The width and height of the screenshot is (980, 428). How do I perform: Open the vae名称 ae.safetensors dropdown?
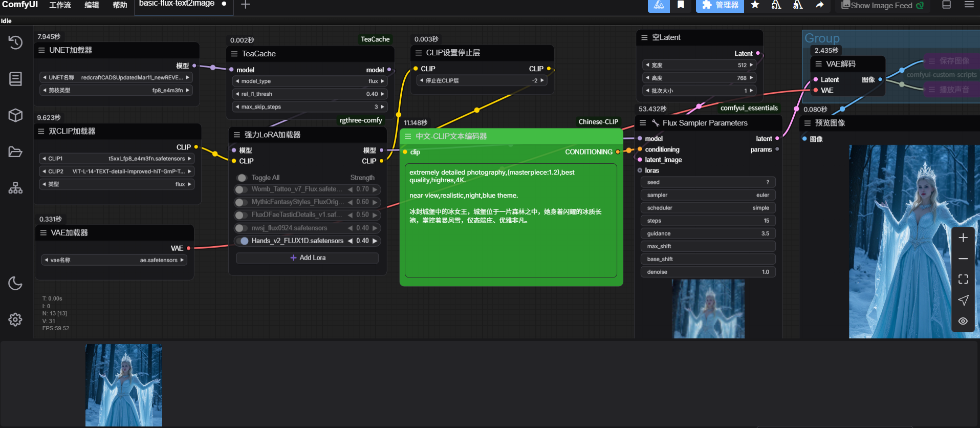(x=114, y=260)
